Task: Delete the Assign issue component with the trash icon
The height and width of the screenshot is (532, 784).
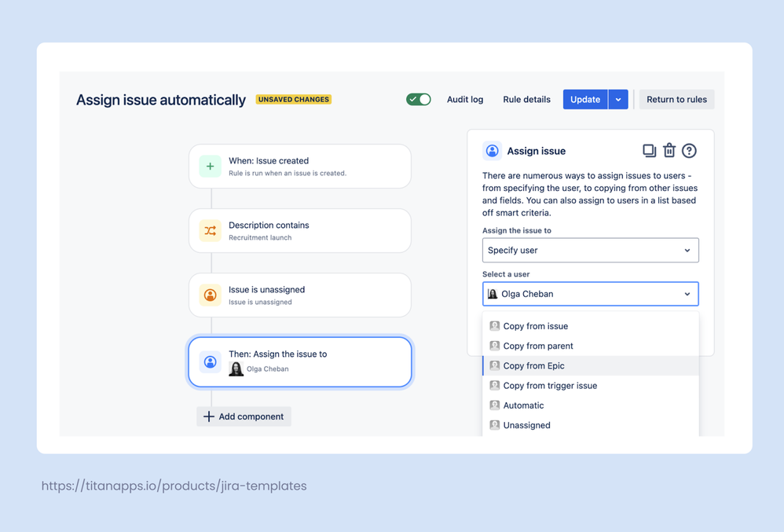Action: coord(669,151)
